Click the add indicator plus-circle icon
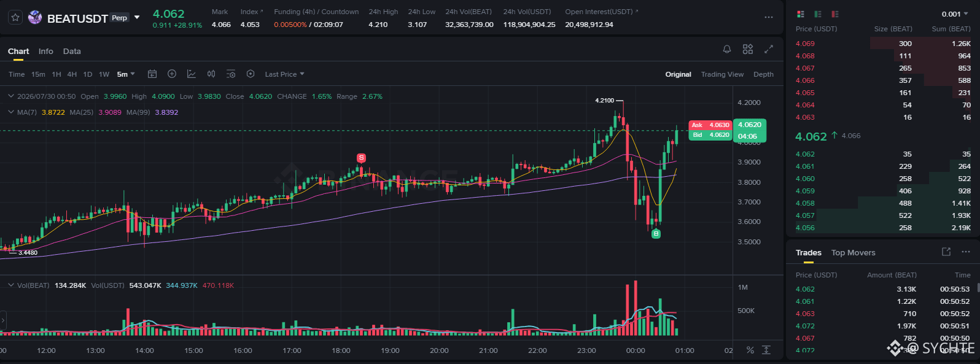The image size is (980, 364). coord(172,74)
